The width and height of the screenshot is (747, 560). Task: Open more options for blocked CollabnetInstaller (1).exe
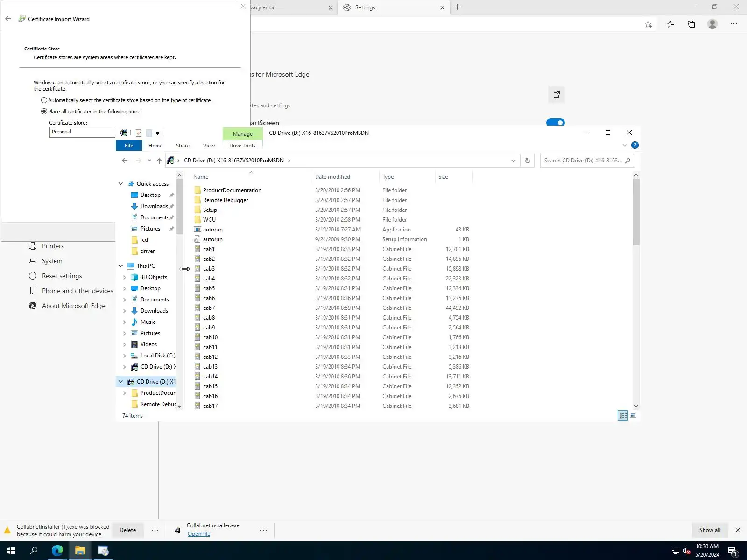155,530
